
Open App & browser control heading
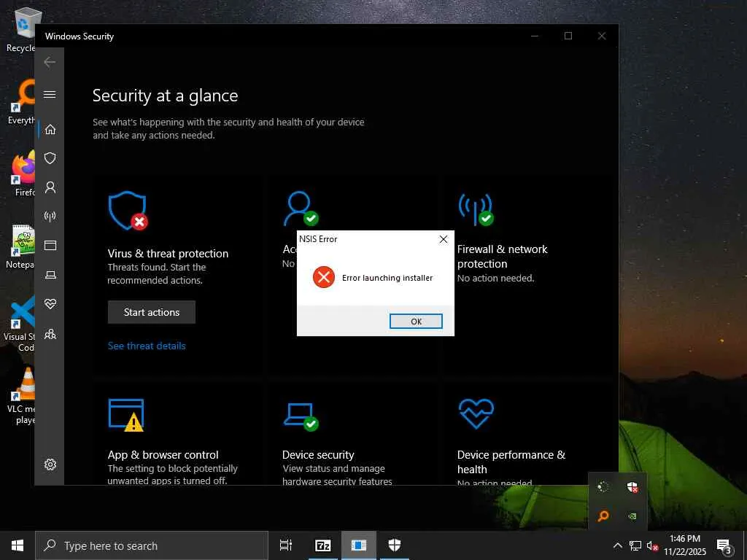point(163,455)
